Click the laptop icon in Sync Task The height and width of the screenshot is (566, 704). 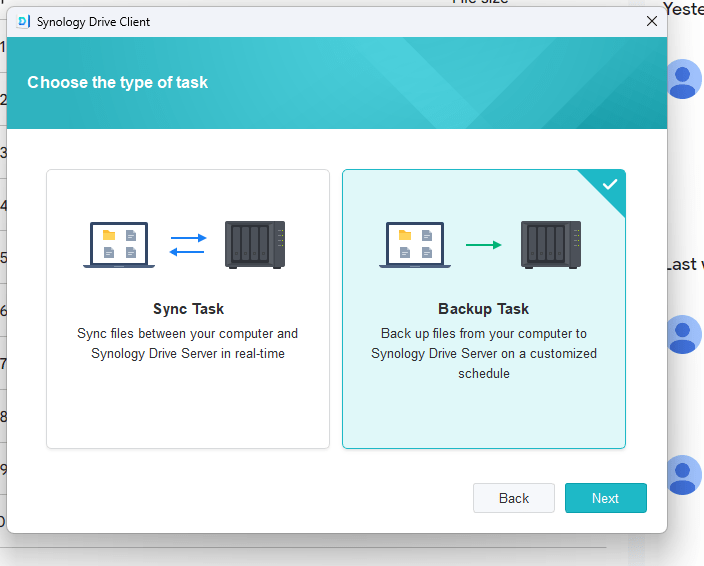pyautogui.click(x=119, y=245)
